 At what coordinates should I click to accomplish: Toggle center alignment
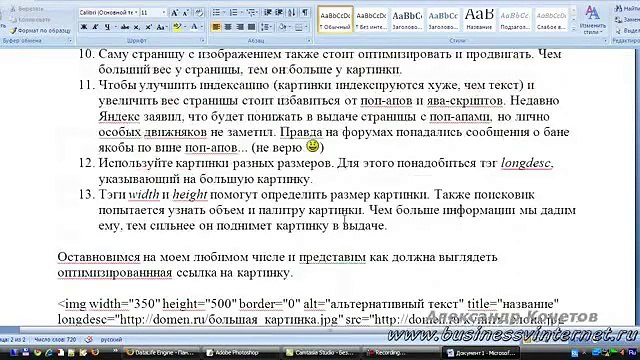pyautogui.click(x=228, y=27)
